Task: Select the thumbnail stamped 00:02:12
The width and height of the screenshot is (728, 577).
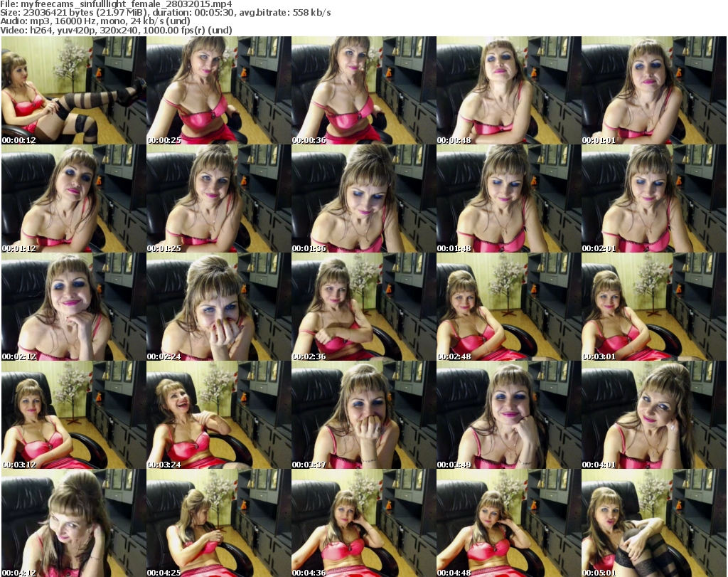Action: point(74,307)
